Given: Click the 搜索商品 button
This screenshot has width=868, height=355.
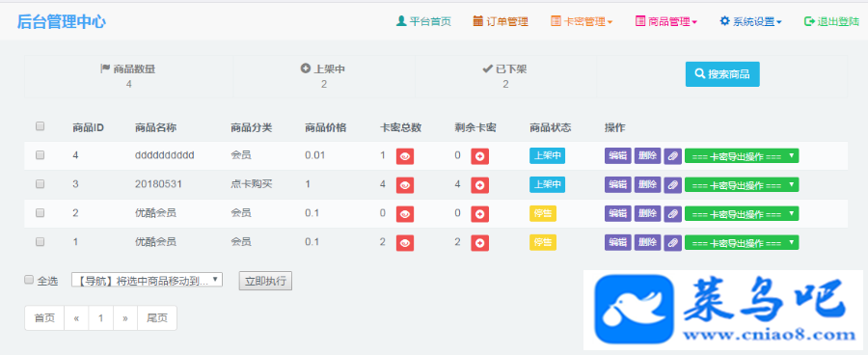Looking at the screenshot, I should pyautogui.click(x=722, y=74).
